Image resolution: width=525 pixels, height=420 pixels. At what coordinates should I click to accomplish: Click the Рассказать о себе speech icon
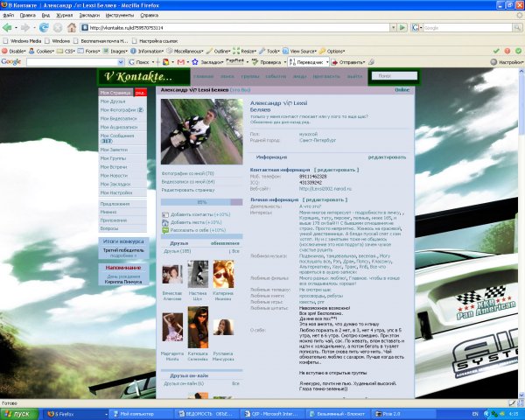tap(165, 230)
